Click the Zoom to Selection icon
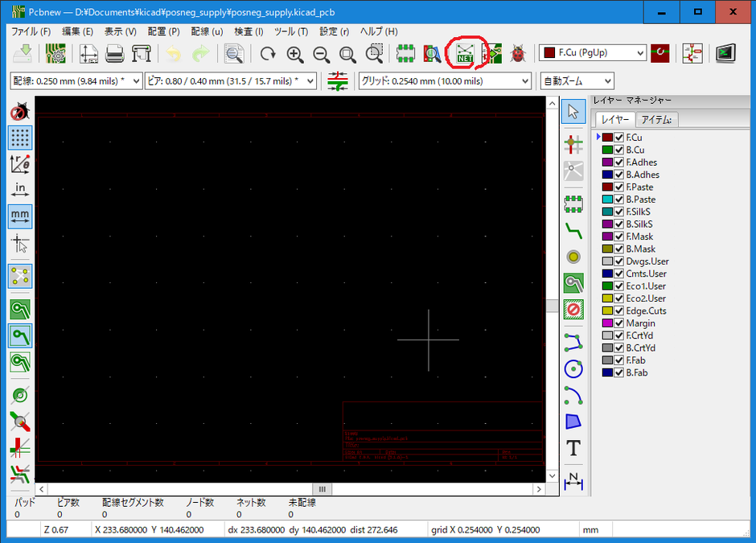The image size is (756, 543). [x=374, y=54]
